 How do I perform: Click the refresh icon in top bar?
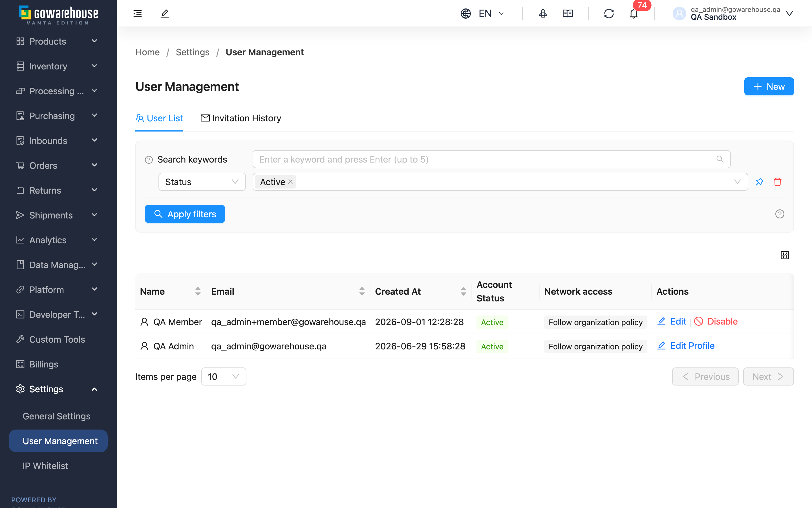click(x=609, y=14)
